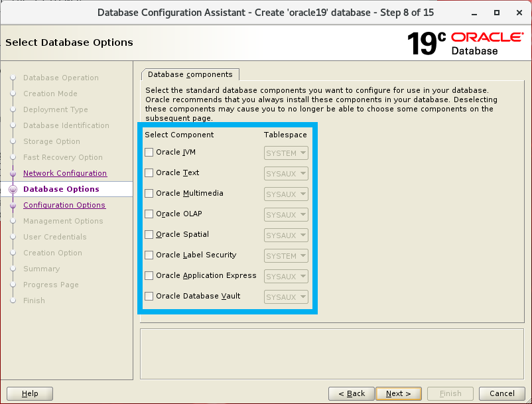Click the Storage Option step label
This screenshot has width=532, height=404.
[52, 141]
